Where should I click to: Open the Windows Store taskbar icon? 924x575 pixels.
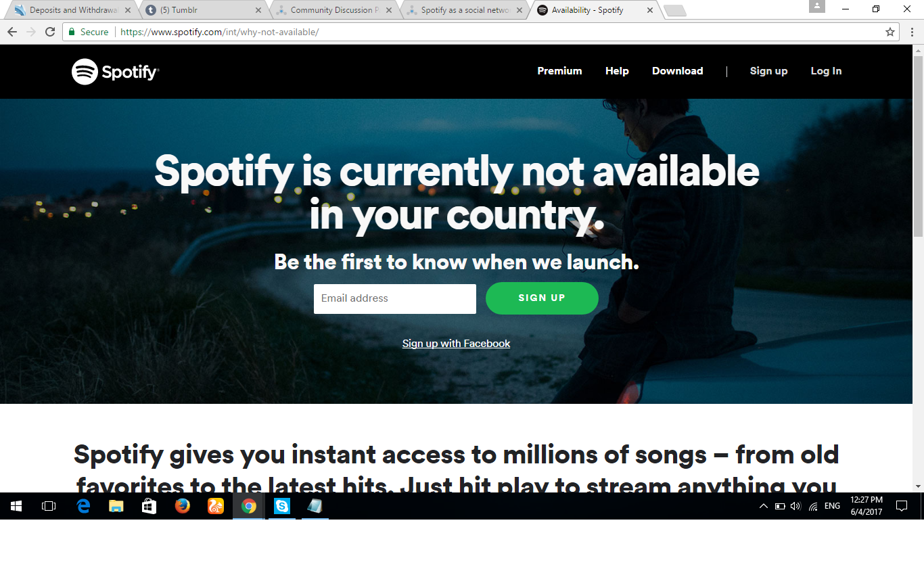149,506
